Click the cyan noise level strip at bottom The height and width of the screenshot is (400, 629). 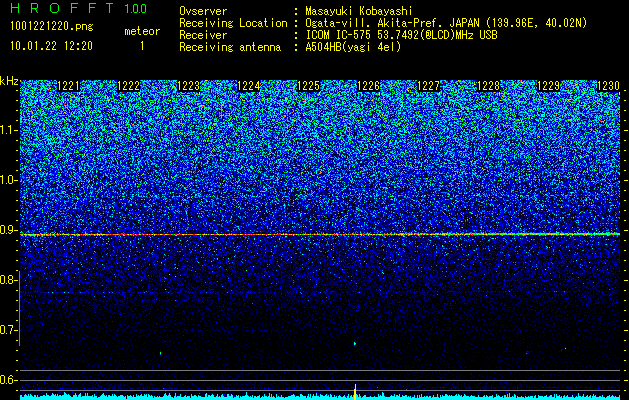[320, 397]
